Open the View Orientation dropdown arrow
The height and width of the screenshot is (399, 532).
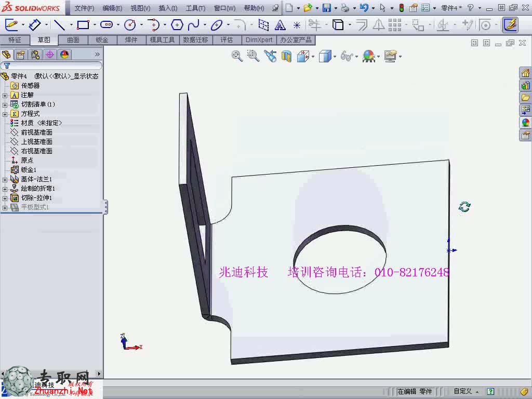point(313,57)
